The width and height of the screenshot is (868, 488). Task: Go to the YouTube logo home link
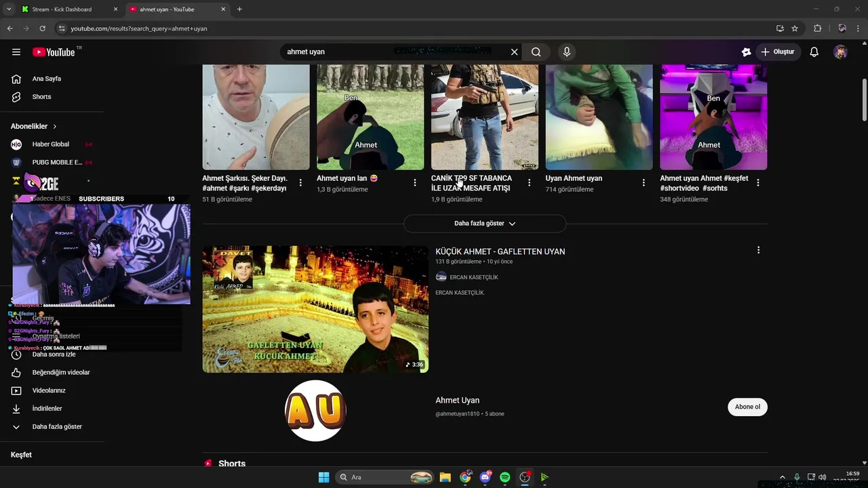54,52
